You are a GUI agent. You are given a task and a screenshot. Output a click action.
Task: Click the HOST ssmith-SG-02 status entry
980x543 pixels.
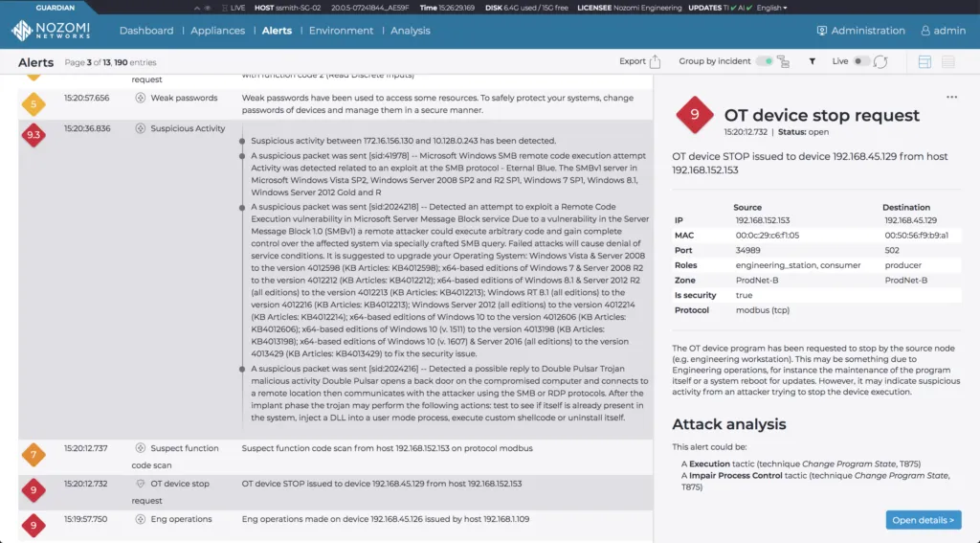point(287,8)
